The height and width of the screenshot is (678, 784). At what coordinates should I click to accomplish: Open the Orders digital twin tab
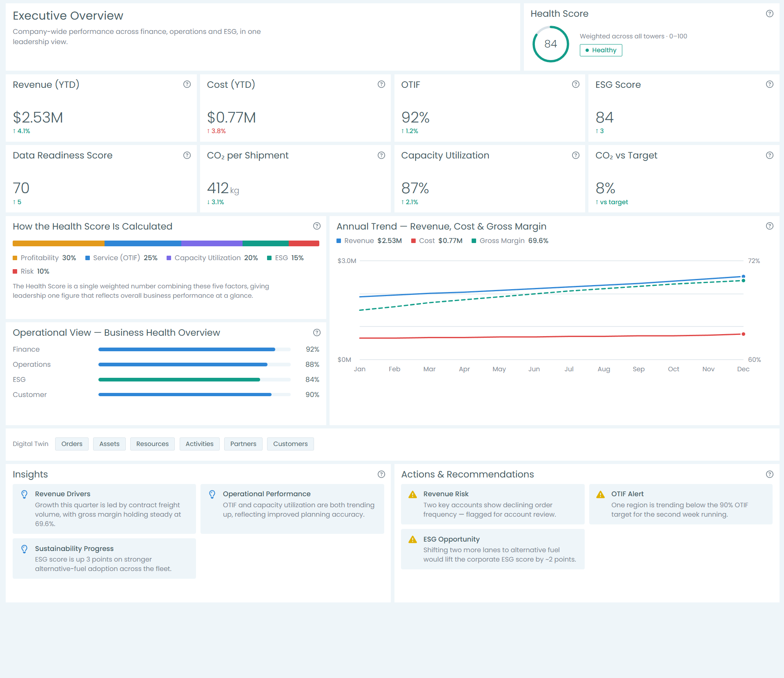click(x=72, y=444)
